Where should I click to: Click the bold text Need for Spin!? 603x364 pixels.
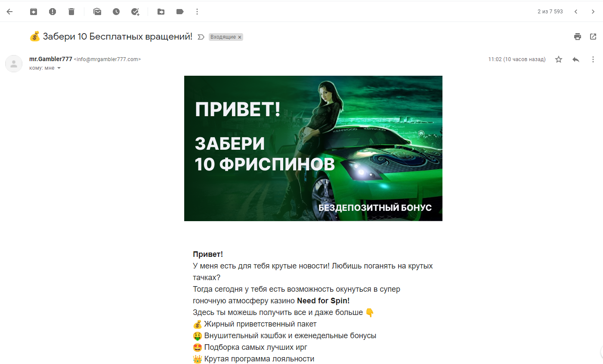point(323,301)
